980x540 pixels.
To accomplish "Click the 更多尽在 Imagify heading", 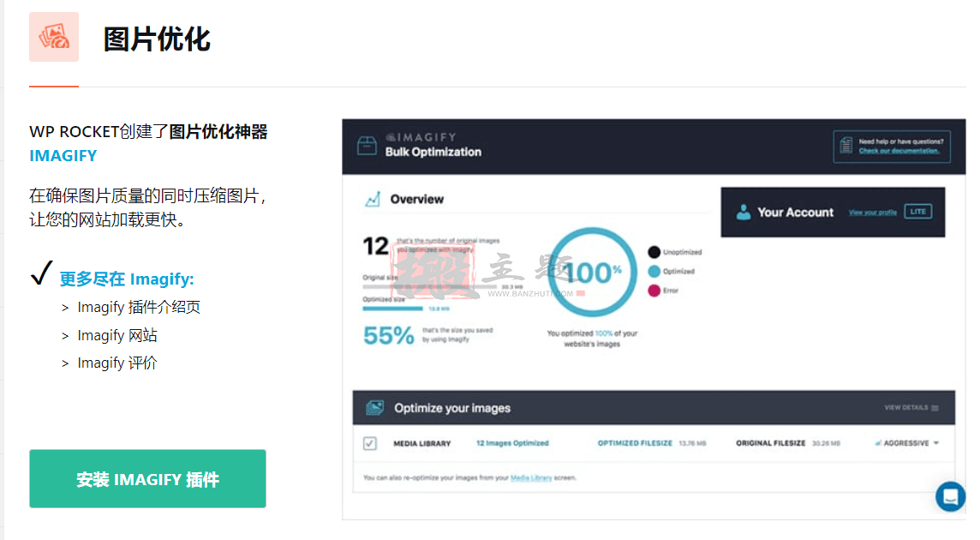I will (x=127, y=279).
